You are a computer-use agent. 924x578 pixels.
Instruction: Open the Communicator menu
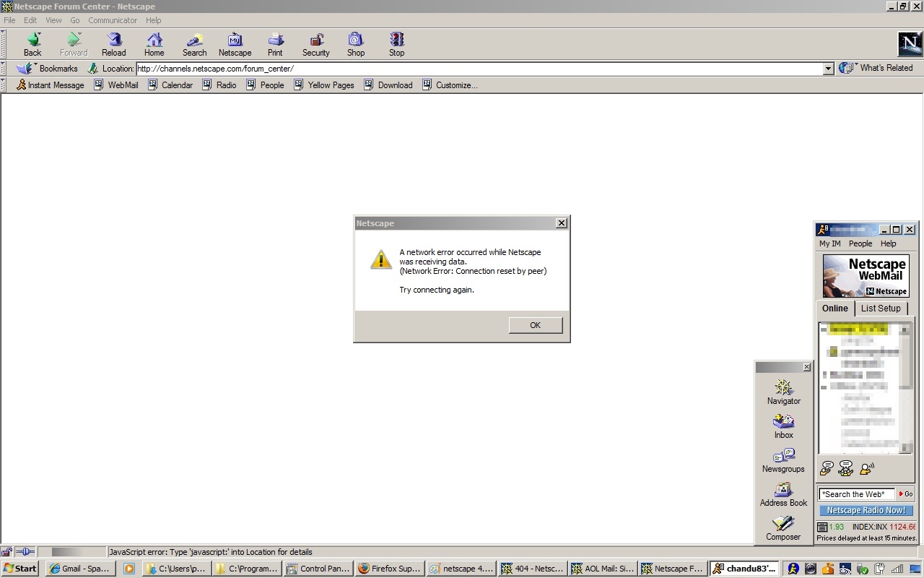[x=113, y=20]
